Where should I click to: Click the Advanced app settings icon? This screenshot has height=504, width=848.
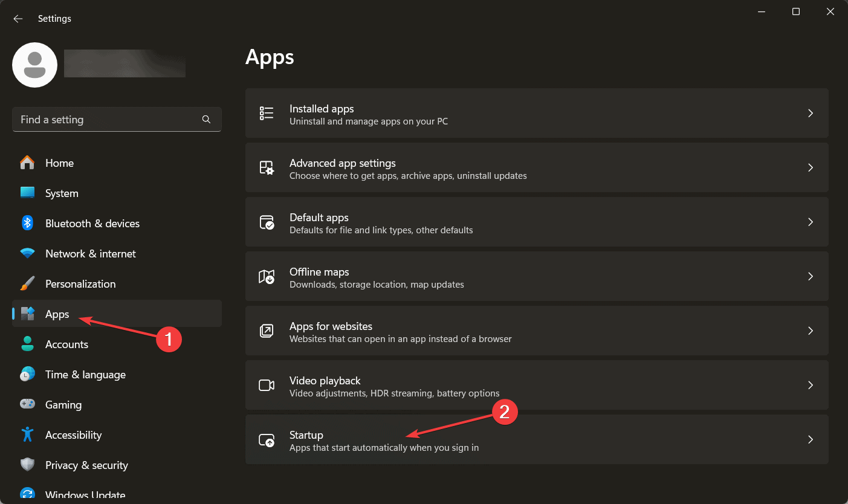267,168
